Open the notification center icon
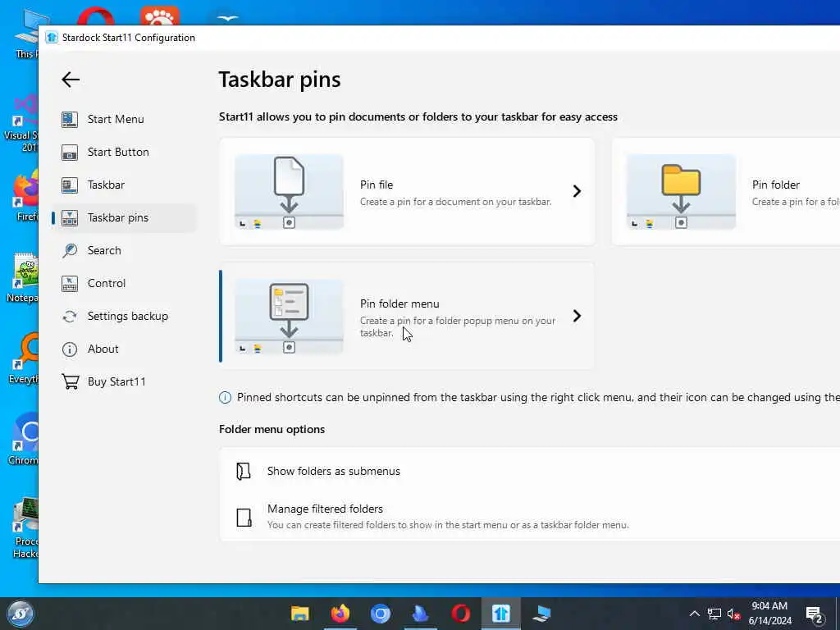Screen dimensions: 840x630 tap(814, 614)
